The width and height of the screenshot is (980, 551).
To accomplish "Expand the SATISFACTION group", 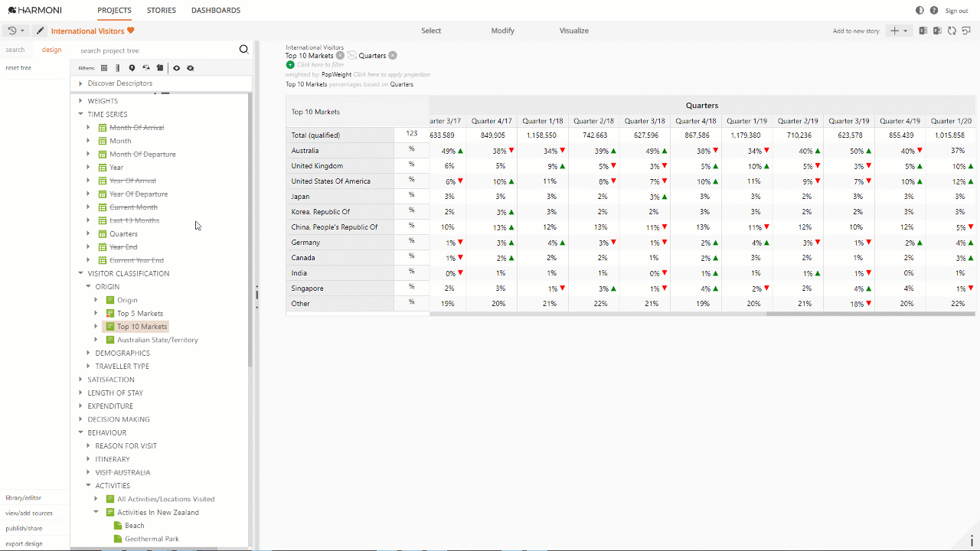I will (80, 380).
